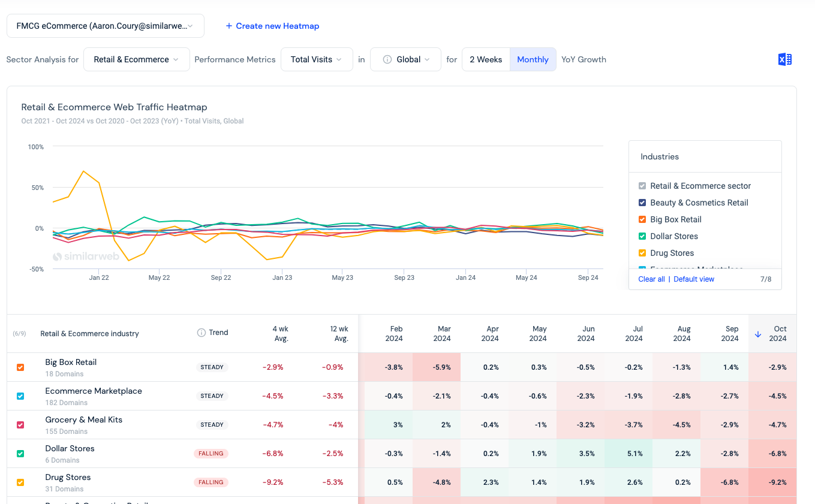
Task: Toggle Beauty & Cosmetics Retail legend checkbox
Action: click(642, 203)
